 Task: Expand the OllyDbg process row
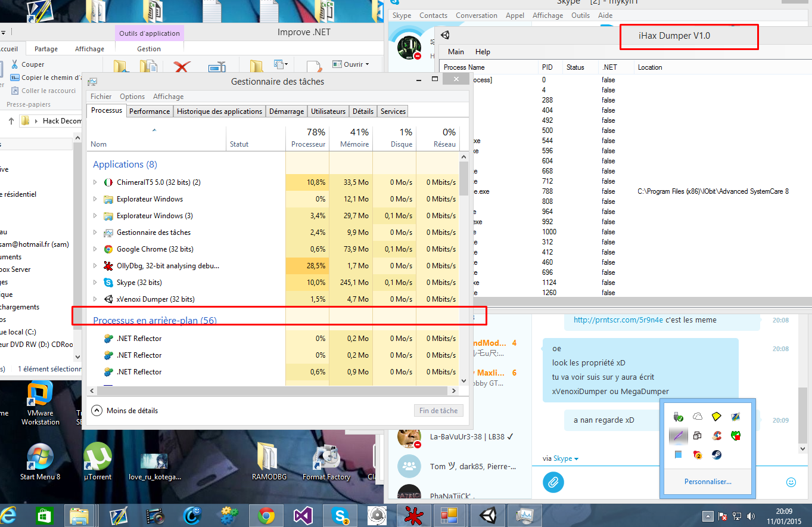(x=95, y=265)
